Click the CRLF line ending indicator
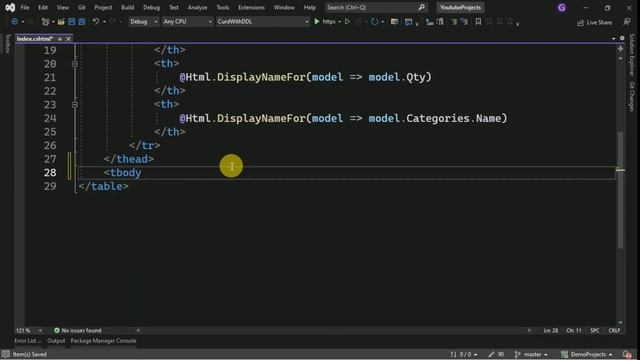Viewport: 640px width, 360px height. point(614,330)
